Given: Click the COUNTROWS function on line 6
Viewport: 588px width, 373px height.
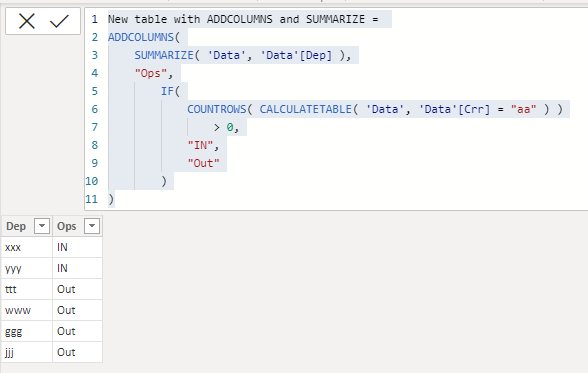Looking at the screenshot, I should coord(217,109).
